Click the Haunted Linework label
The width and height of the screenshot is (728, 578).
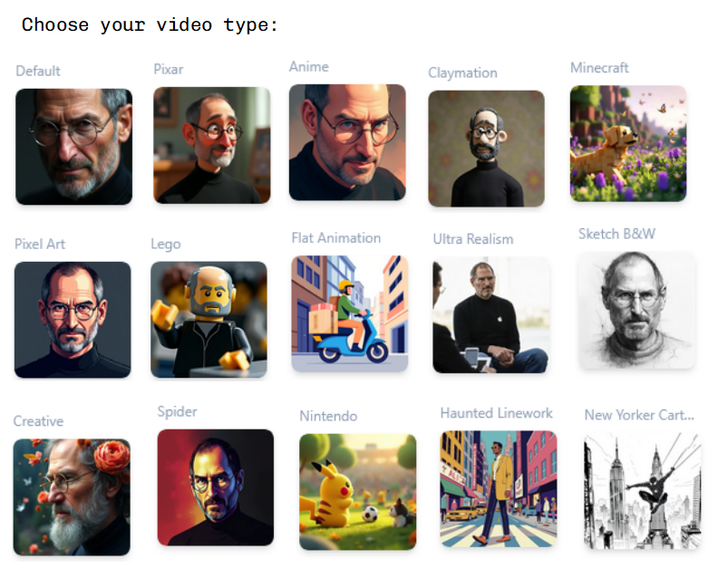click(x=496, y=413)
